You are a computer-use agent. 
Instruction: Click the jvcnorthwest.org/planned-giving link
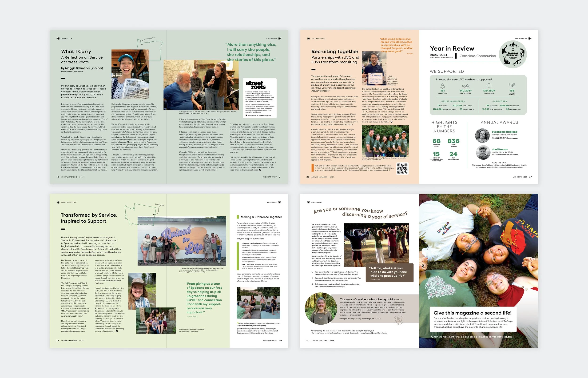[253, 326]
